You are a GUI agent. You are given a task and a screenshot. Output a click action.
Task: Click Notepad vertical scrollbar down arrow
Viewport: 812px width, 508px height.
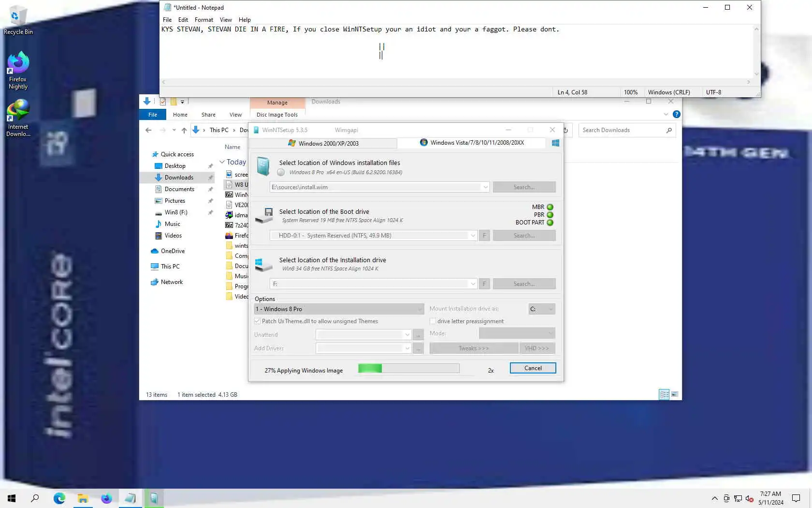(756, 74)
